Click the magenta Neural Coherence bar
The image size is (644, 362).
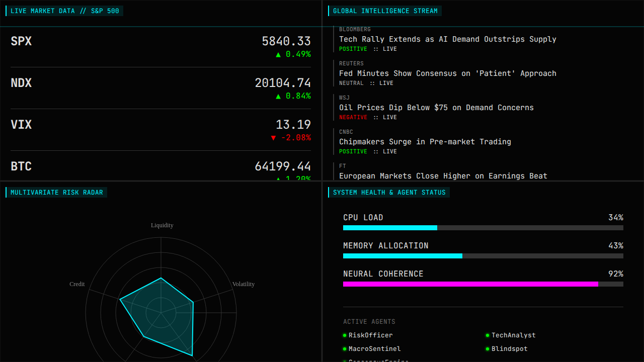pyautogui.click(x=470, y=284)
